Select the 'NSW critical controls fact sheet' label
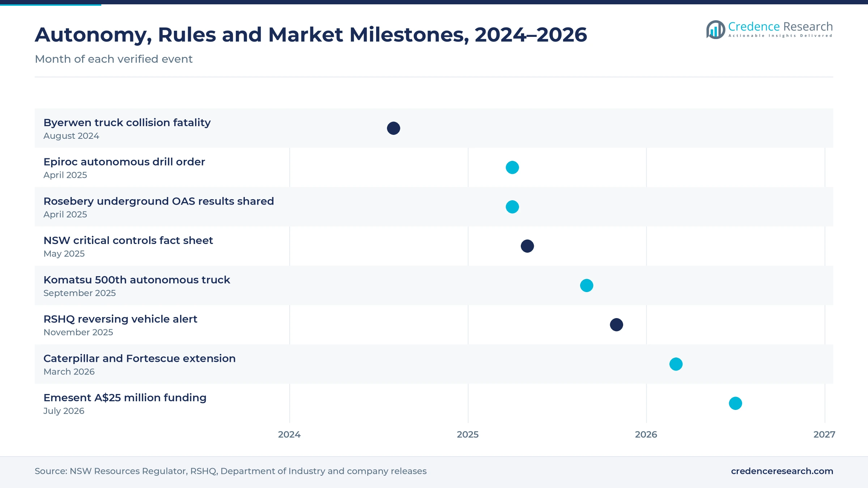 tap(128, 241)
